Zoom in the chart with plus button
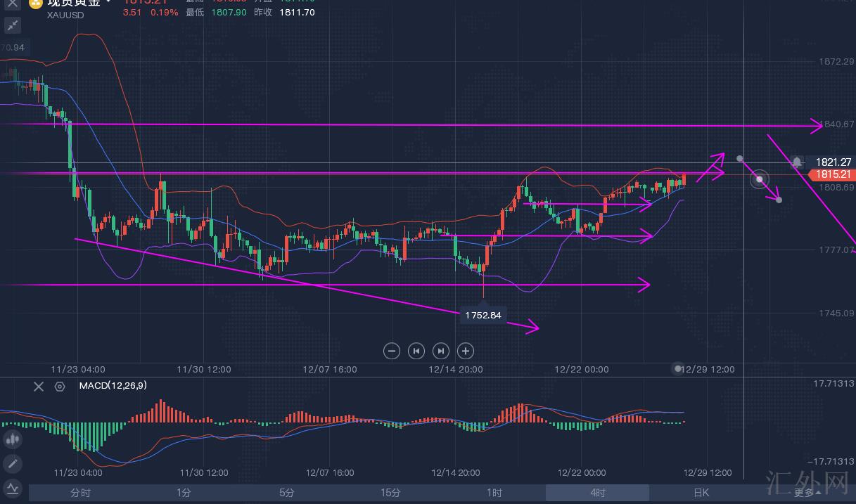 (465, 351)
